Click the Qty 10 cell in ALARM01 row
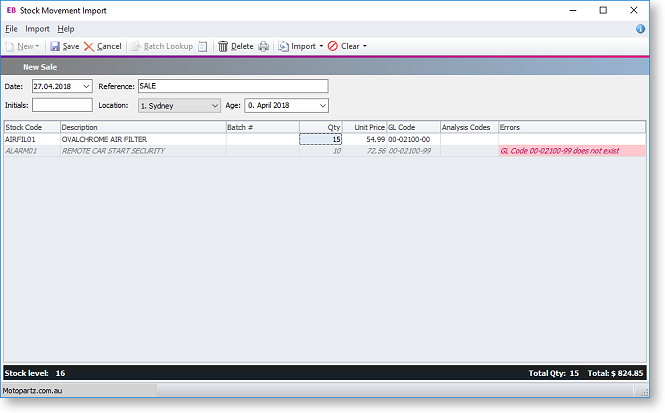Image resolution: width=665 pixels, height=413 pixels. pyautogui.click(x=321, y=151)
